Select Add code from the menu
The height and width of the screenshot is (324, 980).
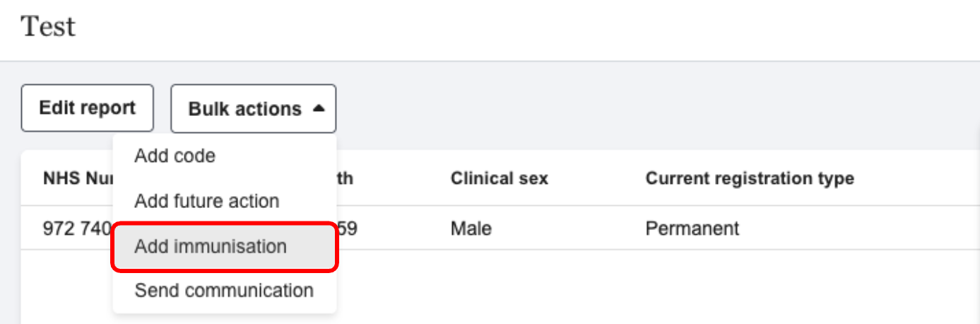(x=175, y=156)
